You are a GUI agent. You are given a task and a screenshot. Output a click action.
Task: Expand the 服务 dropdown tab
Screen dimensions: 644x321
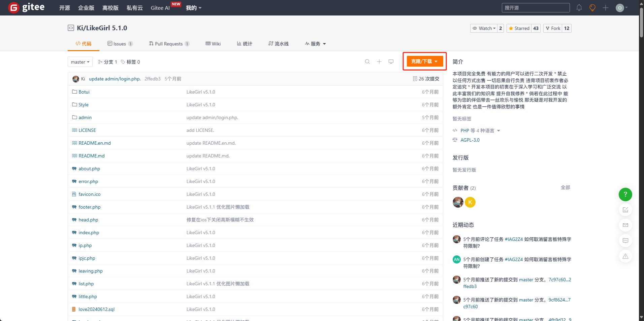click(x=316, y=44)
